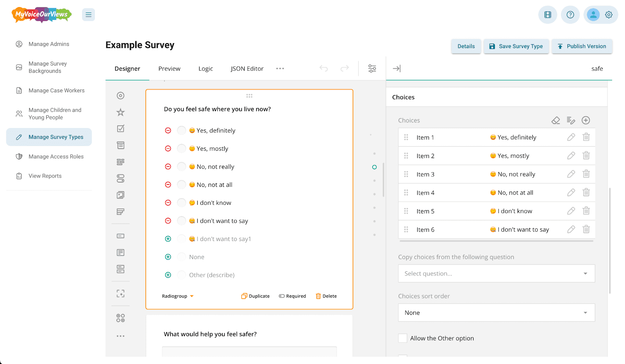Open the help question mark icon

570,15
